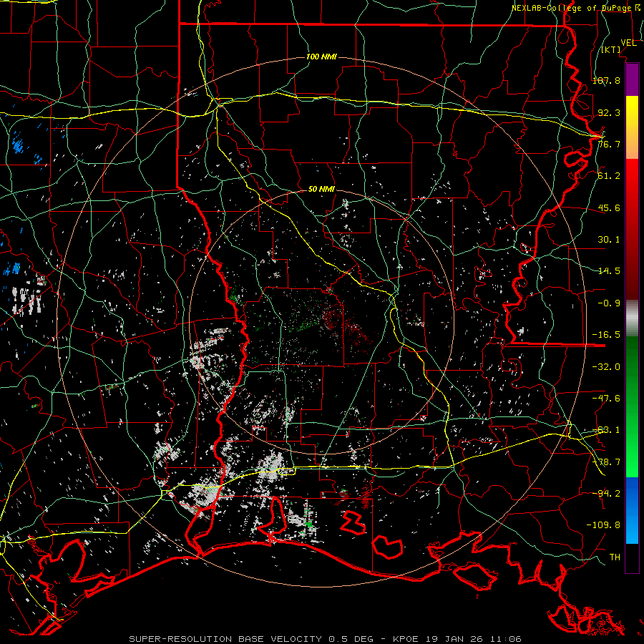
Task: Select the 61.2 velocity scale value
Action: 609,176
